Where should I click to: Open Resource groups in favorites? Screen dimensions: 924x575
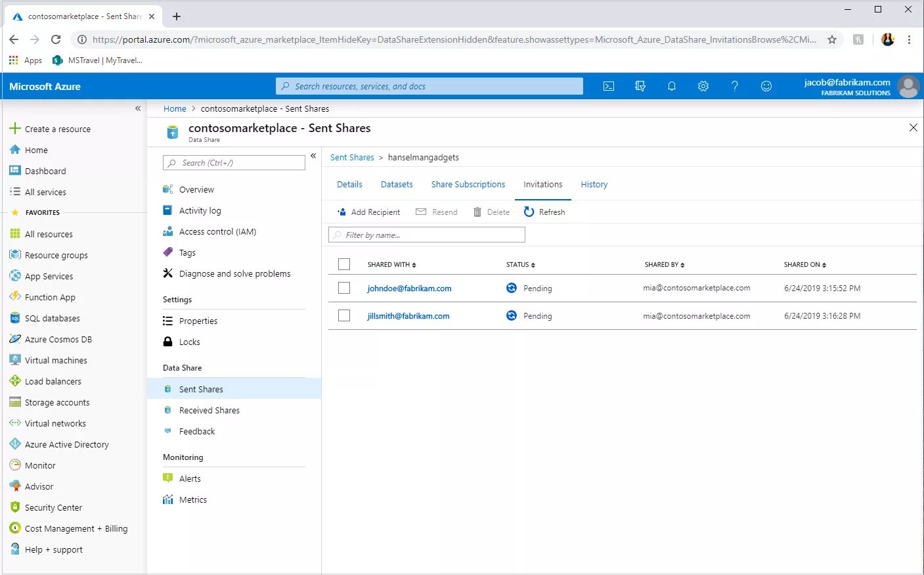coord(56,255)
